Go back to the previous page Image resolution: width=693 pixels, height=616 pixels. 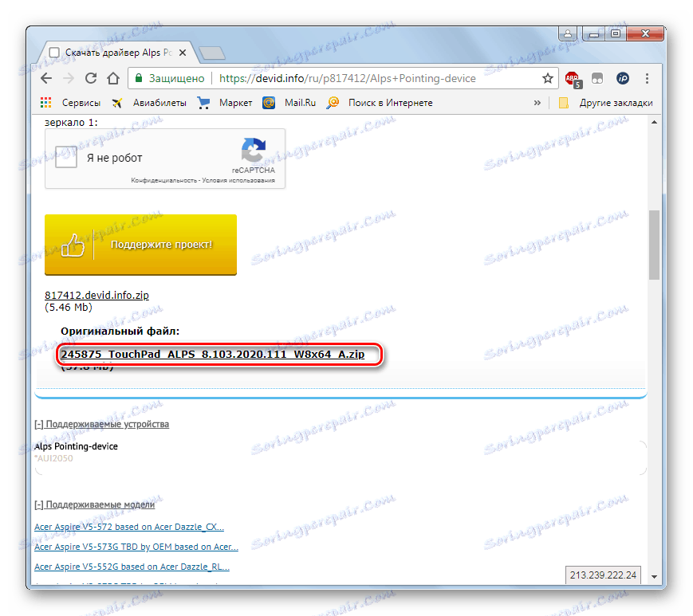[46, 79]
